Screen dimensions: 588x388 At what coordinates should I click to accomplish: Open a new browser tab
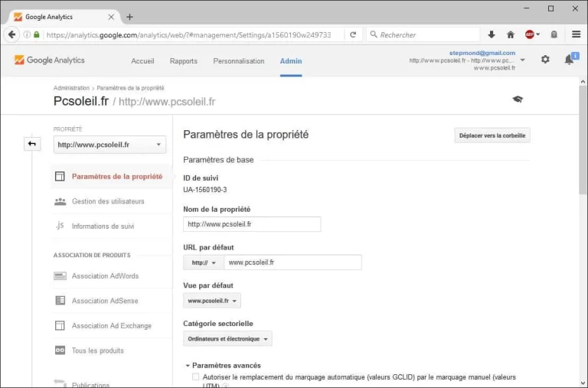pos(129,17)
